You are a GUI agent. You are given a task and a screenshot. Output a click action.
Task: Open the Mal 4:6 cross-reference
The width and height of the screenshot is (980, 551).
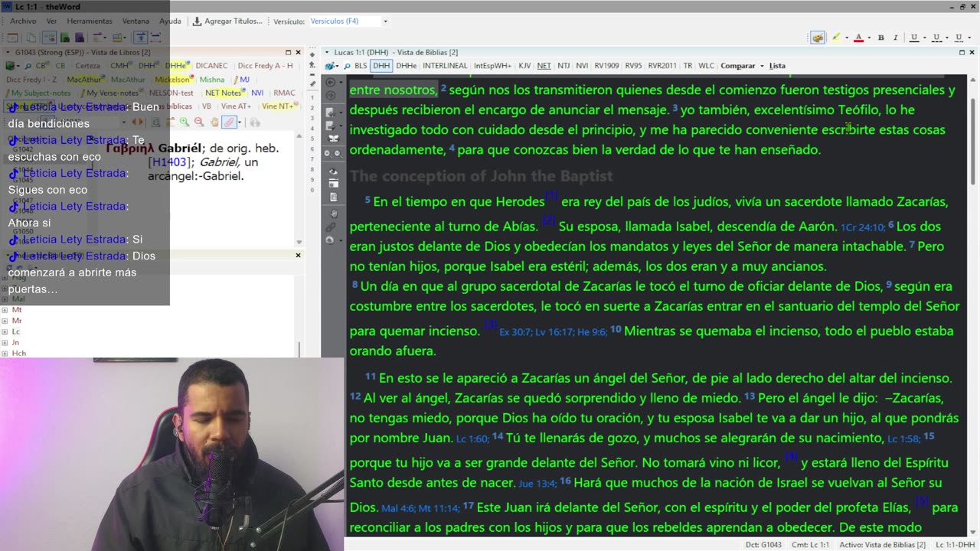pyautogui.click(x=400, y=508)
